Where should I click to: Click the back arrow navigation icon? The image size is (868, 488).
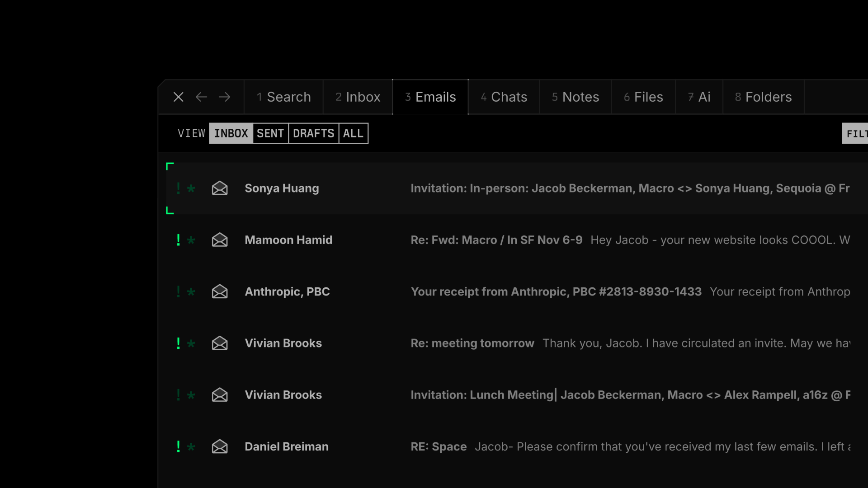click(x=201, y=97)
